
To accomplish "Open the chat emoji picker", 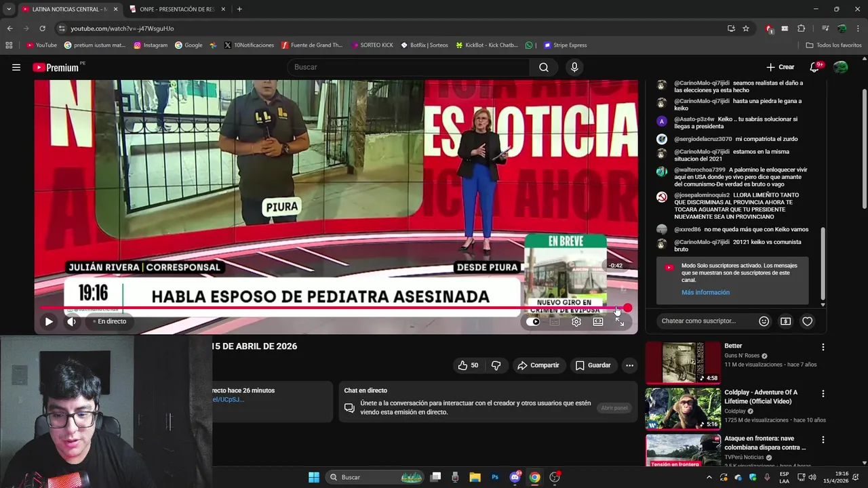I will point(764,321).
